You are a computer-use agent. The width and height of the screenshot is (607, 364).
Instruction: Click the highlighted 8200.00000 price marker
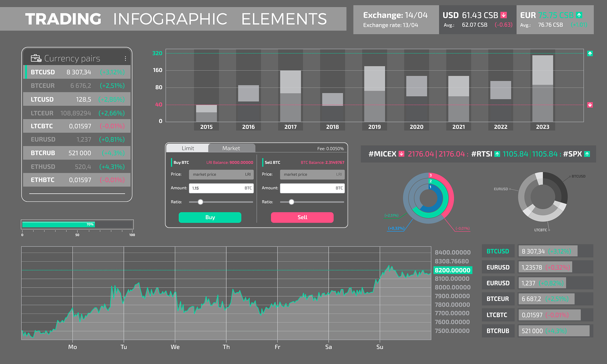pyautogui.click(x=452, y=270)
